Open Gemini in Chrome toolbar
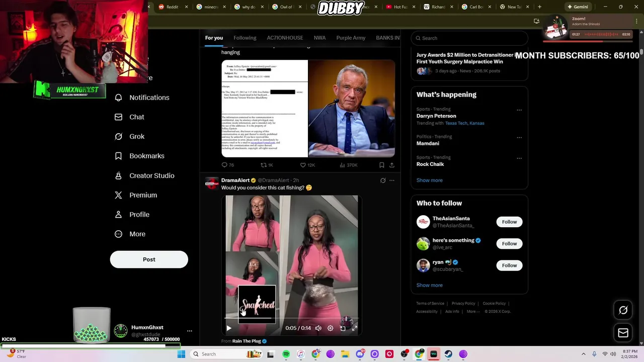Viewport: 644px width, 362px height. (577, 7)
